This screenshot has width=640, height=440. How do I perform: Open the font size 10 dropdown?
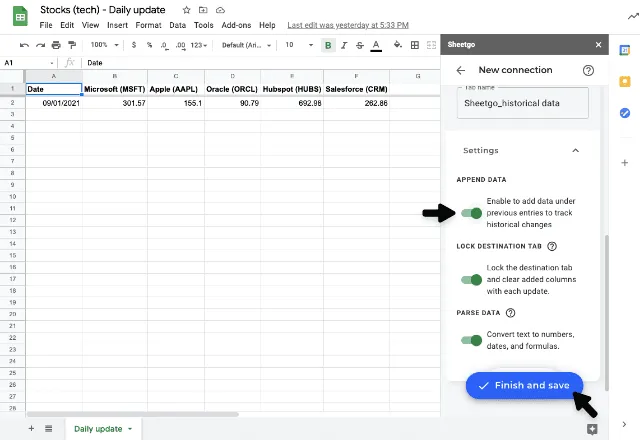tap(299, 45)
